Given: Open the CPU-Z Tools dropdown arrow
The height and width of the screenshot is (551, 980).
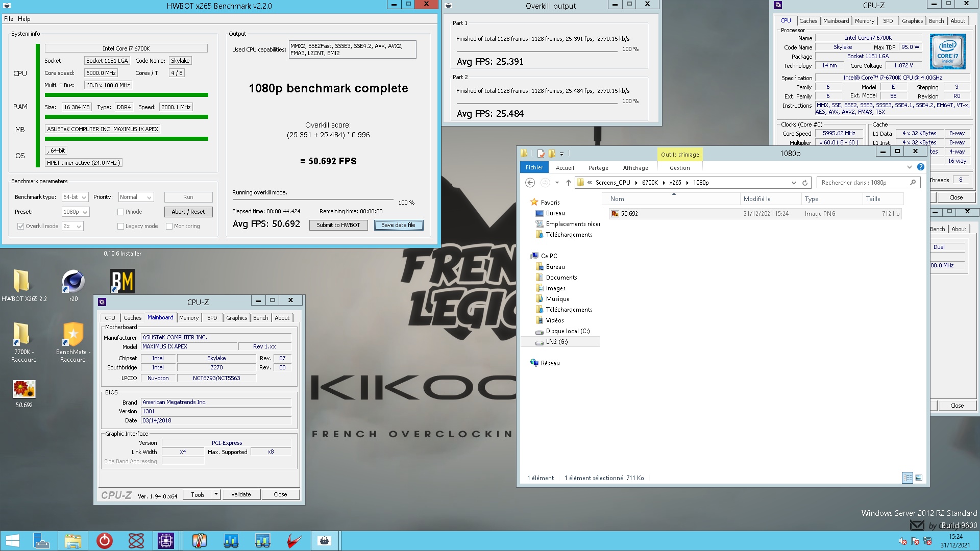Looking at the screenshot, I should click(216, 494).
